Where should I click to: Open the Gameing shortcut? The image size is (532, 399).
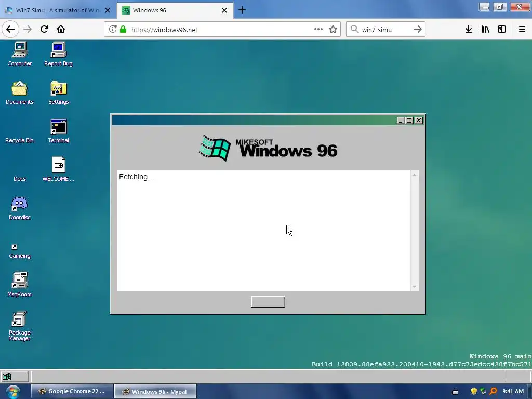[20, 251]
